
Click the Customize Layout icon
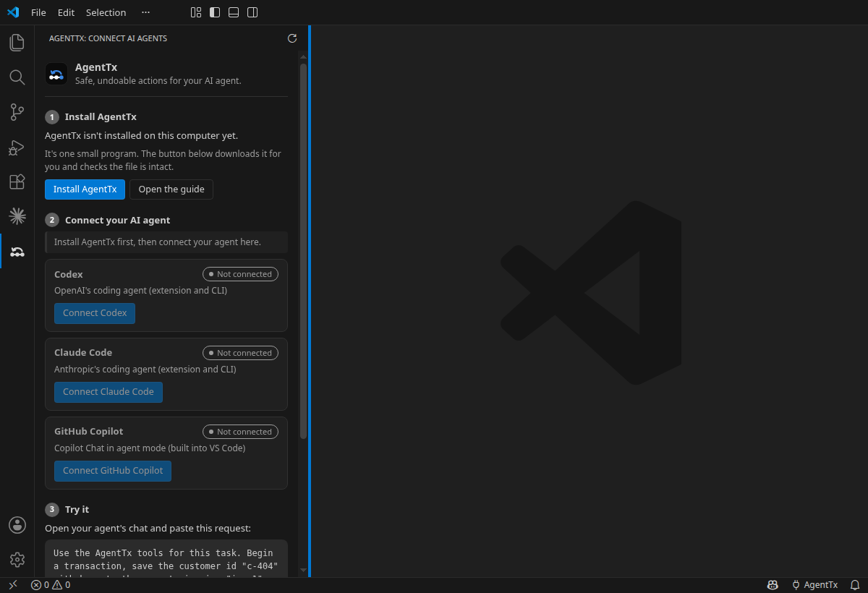pyautogui.click(x=196, y=12)
